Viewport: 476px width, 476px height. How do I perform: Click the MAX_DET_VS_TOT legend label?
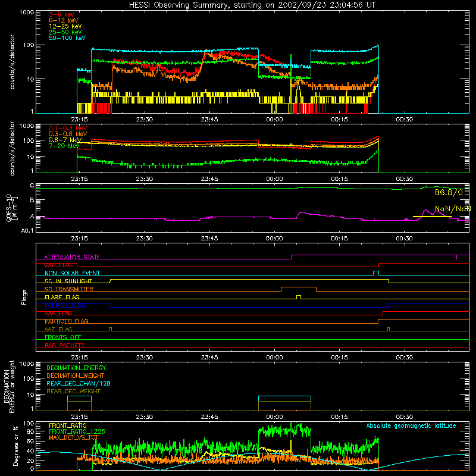point(74,437)
